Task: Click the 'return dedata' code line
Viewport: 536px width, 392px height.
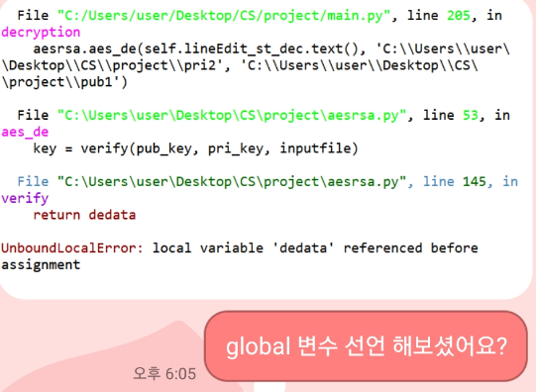Action: click(84, 215)
